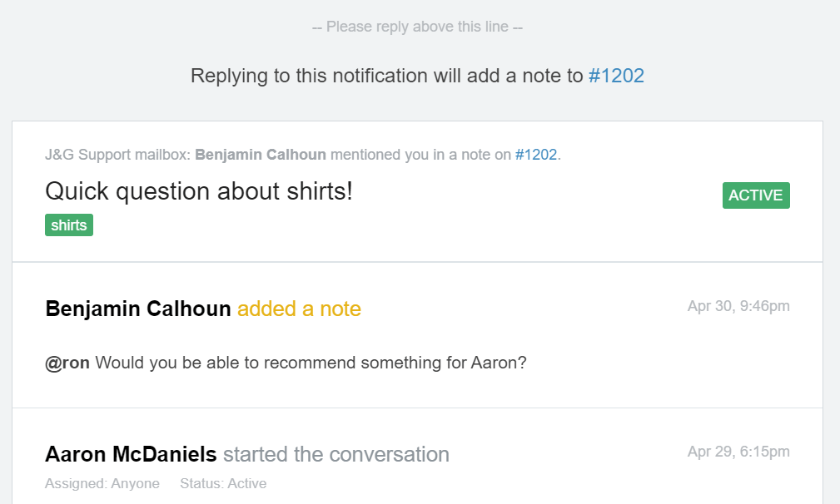Click the 'Assigned: Anyone' label
The height and width of the screenshot is (504, 840).
pos(102,483)
